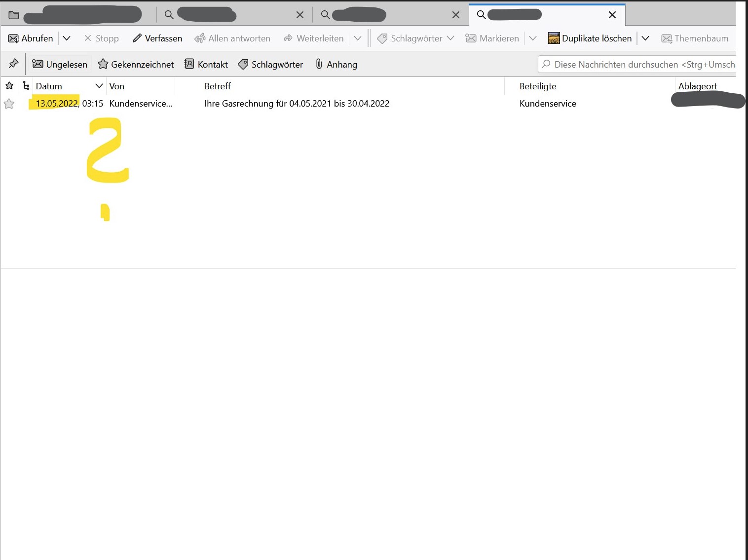The image size is (748, 560).
Task: Toggle the Schlagwörter quick filter
Action: click(270, 64)
